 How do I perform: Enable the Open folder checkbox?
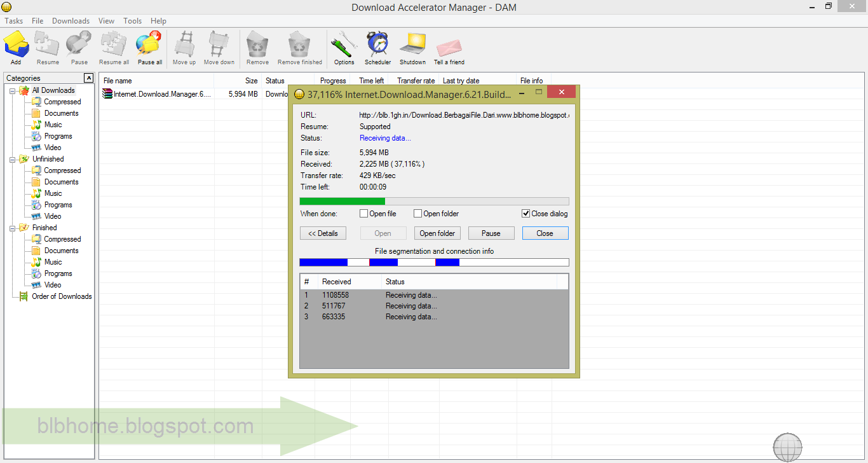(418, 214)
